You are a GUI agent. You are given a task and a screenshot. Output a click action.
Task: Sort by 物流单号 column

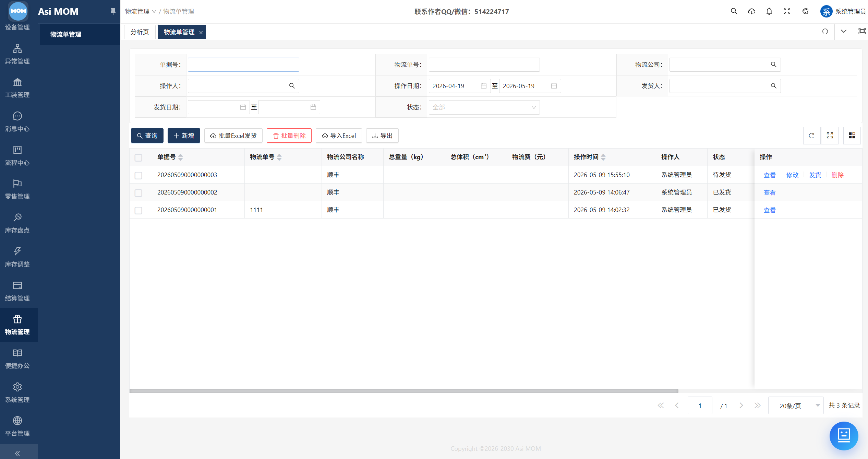pyautogui.click(x=279, y=157)
